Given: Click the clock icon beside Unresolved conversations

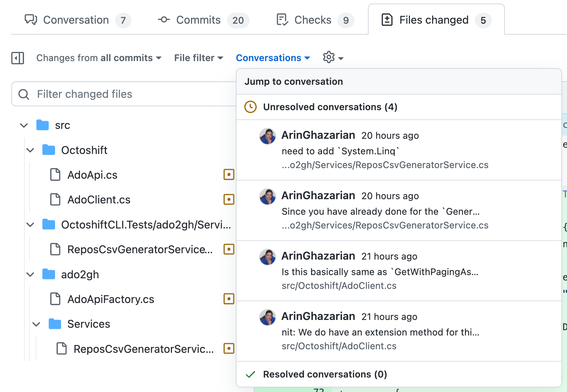Looking at the screenshot, I should (250, 107).
